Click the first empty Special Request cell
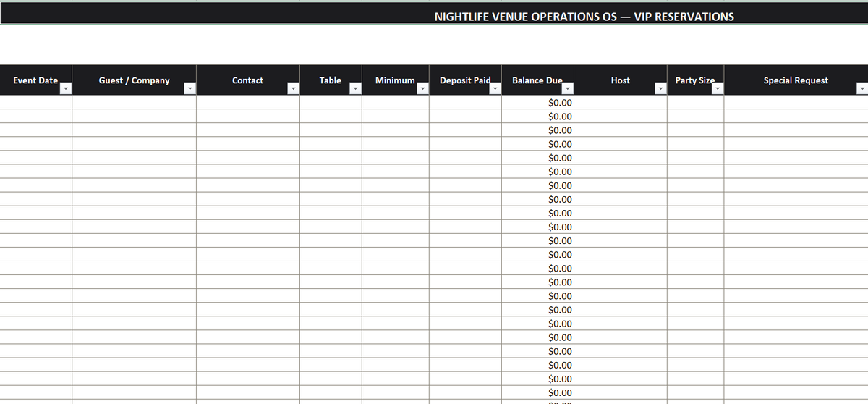 tap(796, 103)
